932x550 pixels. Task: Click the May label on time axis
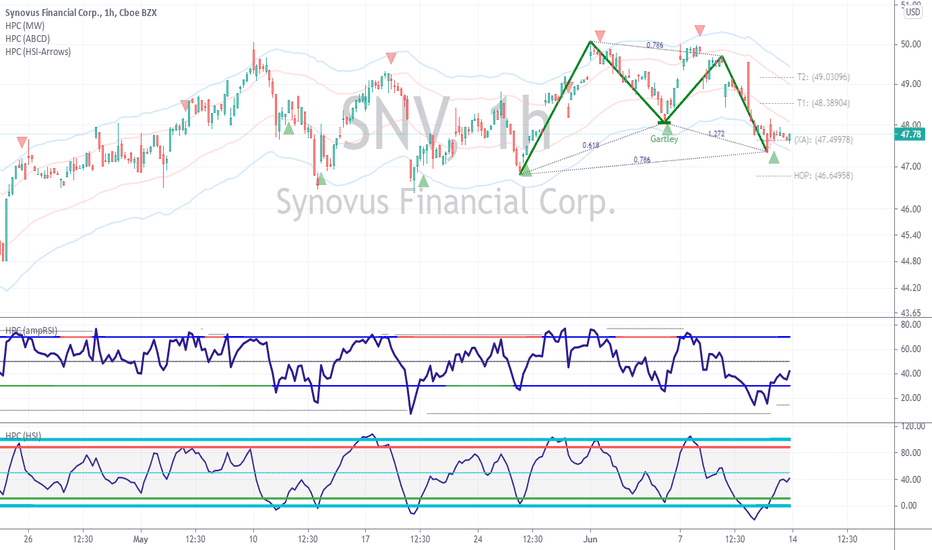[x=140, y=540]
